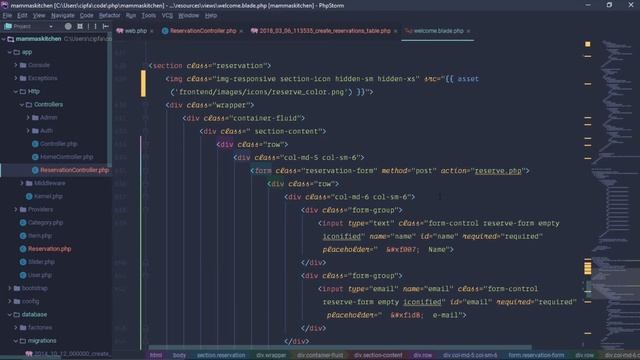The image size is (640, 360).
Task: Select ReservationController.php in the project tree
Action: click(x=74, y=170)
